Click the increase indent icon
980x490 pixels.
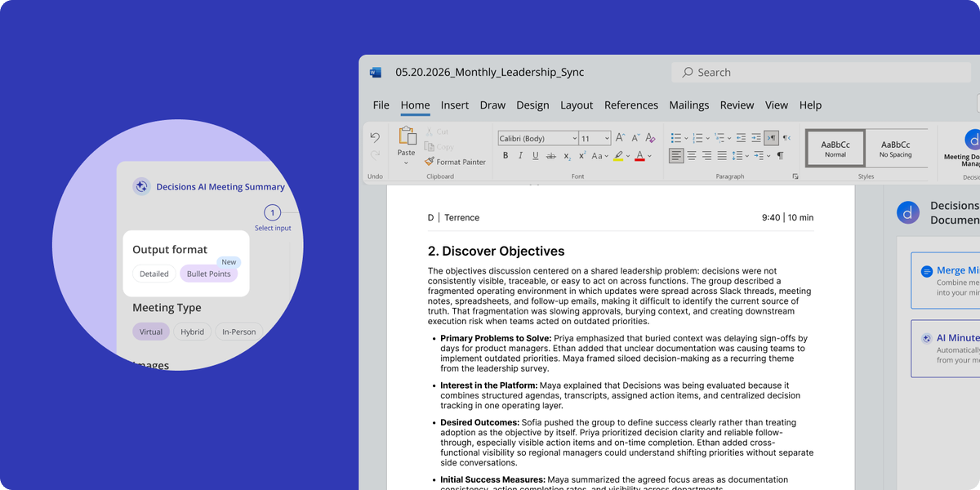click(x=755, y=138)
